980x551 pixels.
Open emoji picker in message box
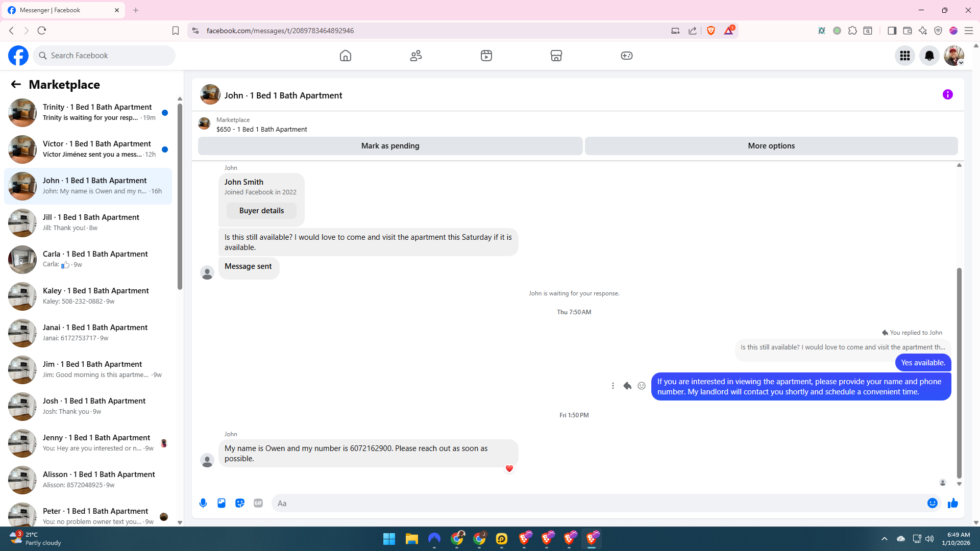click(x=932, y=503)
